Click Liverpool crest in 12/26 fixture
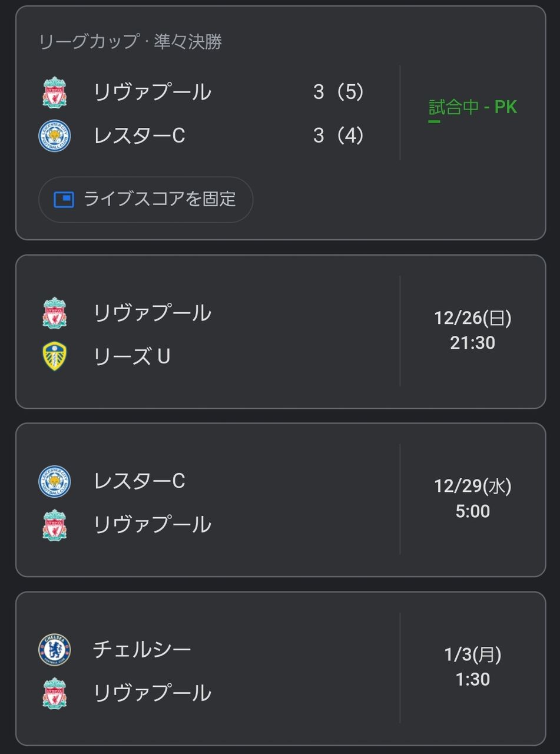 pyautogui.click(x=55, y=313)
